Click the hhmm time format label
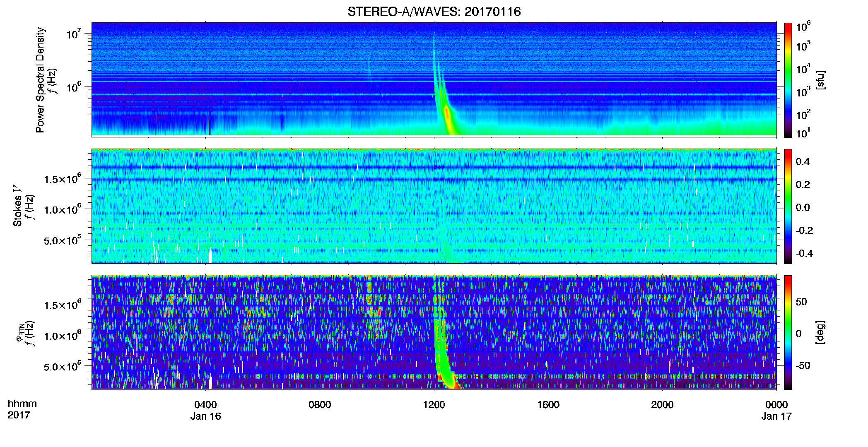This screenshot has height=447, width=868. 22,404
